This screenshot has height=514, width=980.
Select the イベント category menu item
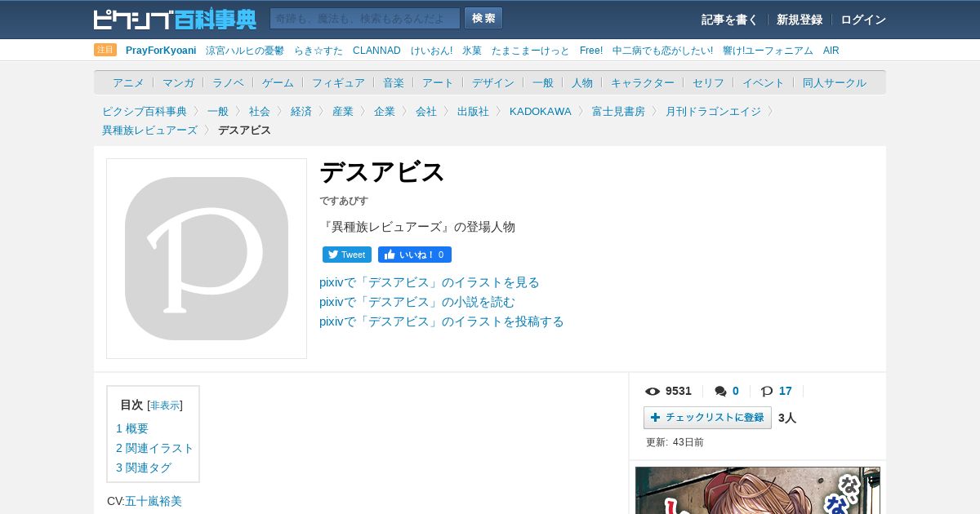(x=764, y=82)
